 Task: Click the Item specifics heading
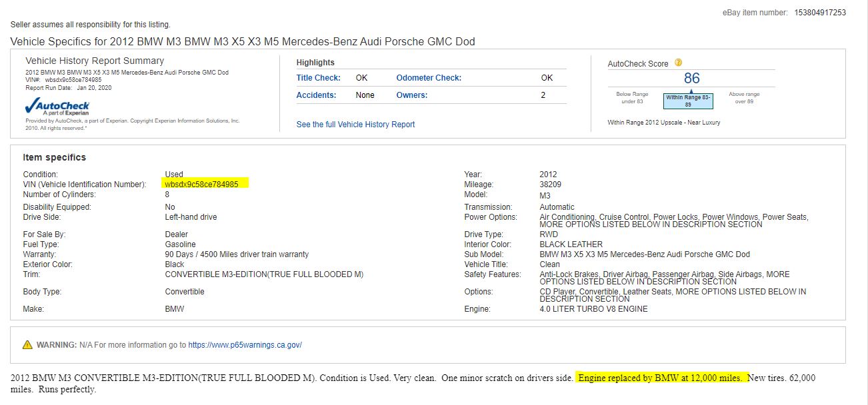coord(55,158)
